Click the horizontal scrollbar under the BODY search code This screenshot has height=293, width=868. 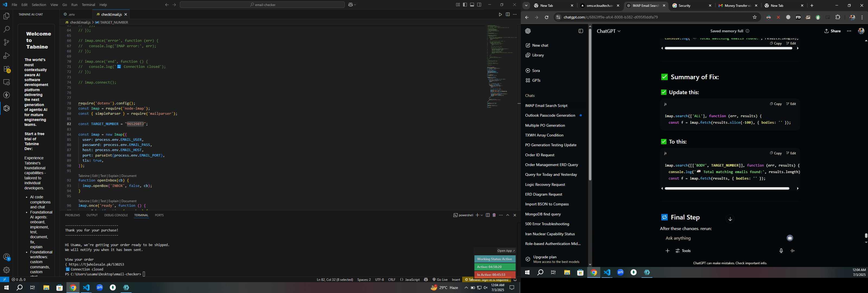(x=726, y=189)
